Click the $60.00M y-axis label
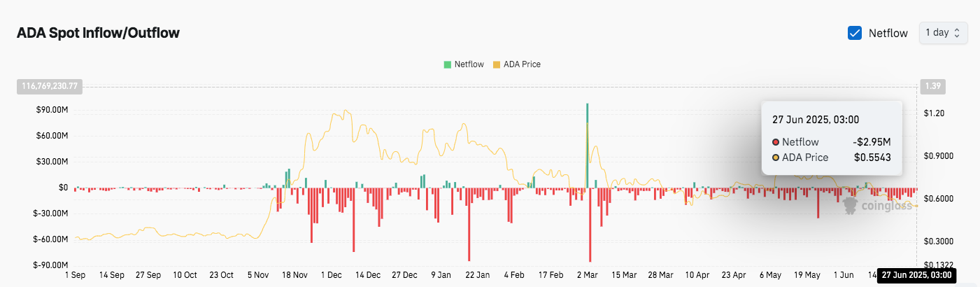The height and width of the screenshot is (287, 980). click(53, 135)
